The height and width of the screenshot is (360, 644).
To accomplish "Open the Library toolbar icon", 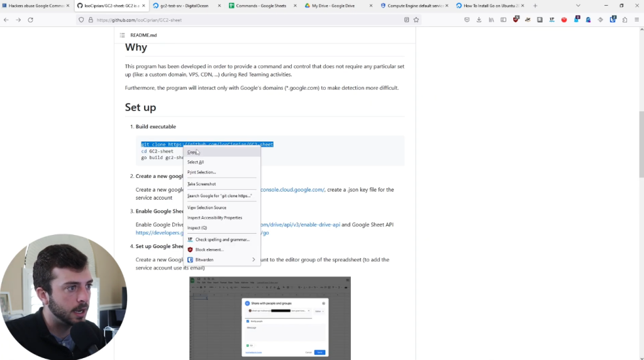I will (491, 19).
